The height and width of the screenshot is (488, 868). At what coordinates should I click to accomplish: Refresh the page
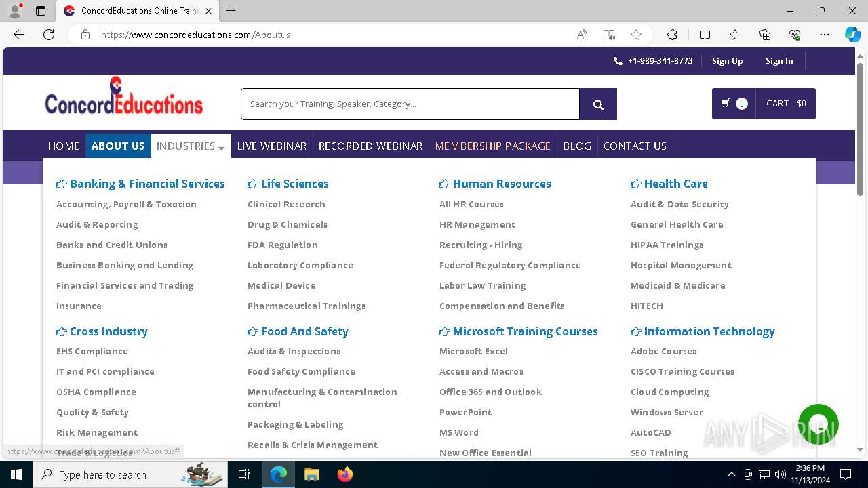click(49, 35)
